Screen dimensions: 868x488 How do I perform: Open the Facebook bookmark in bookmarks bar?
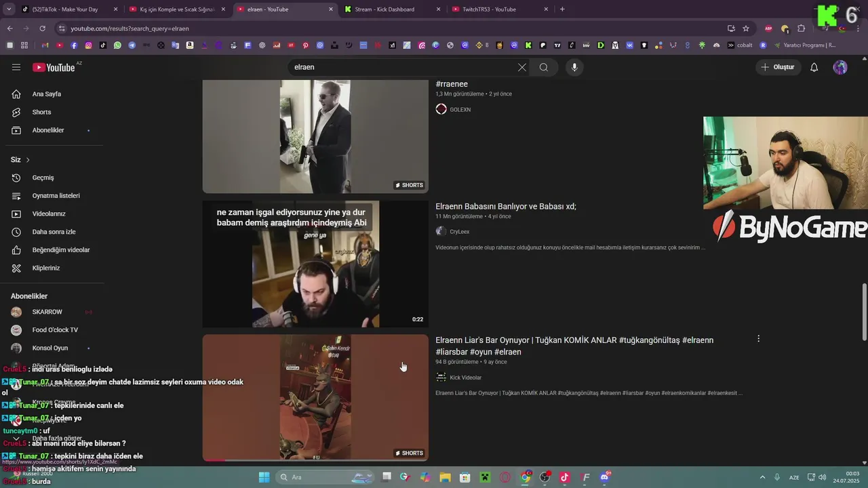[74, 45]
